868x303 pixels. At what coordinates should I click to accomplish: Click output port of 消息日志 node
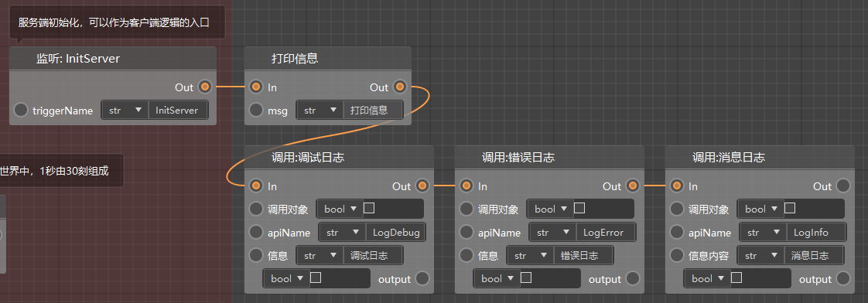point(843,279)
